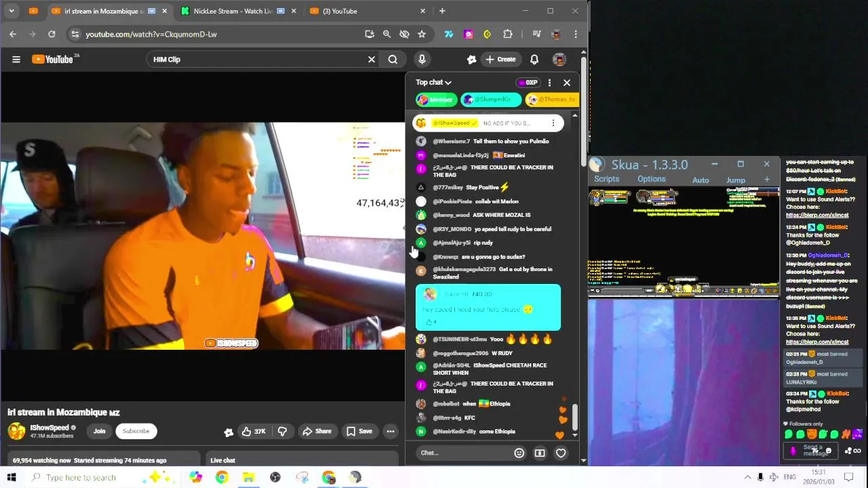Open File Explorer from taskbar
Viewport: 868px width, 488px height.
pos(248,477)
